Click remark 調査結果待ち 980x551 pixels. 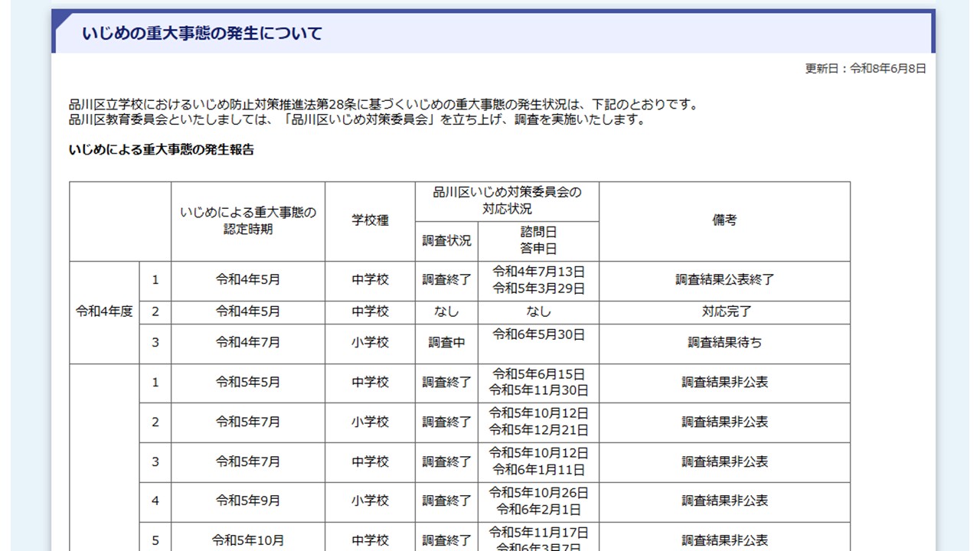click(724, 343)
